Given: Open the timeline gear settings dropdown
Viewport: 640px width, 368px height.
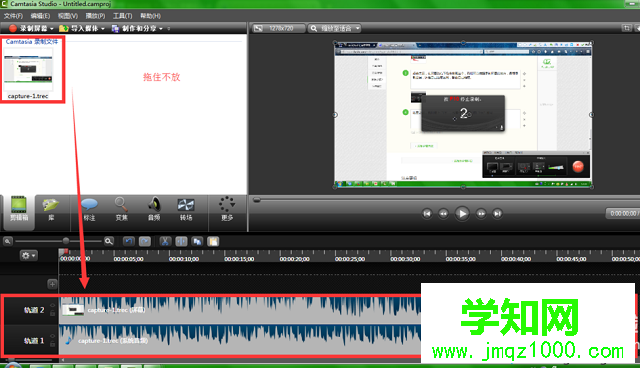Looking at the screenshot, I should (29, 255).
